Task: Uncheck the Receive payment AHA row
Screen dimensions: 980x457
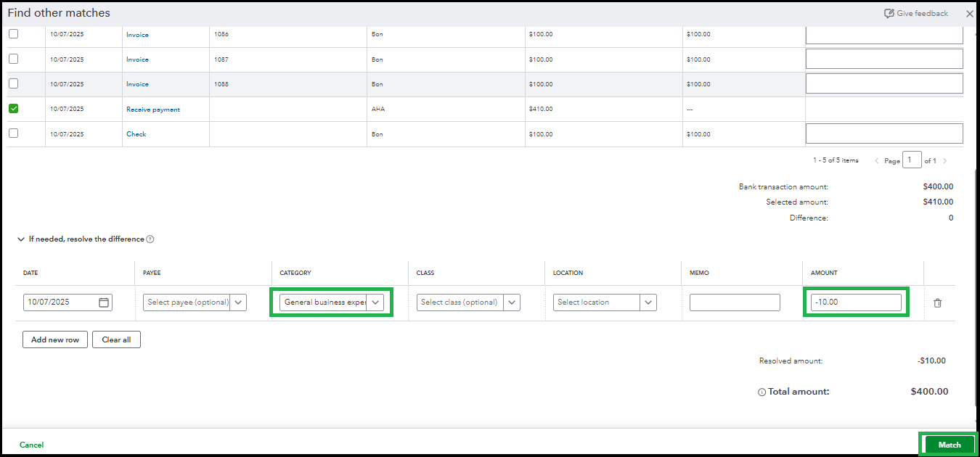Action: 13,109
